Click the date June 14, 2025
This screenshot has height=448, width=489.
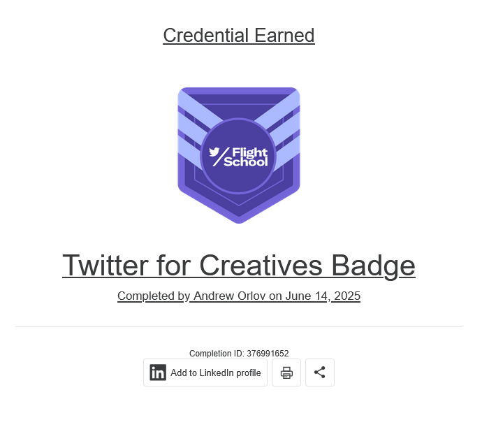[x=323, y=296]
